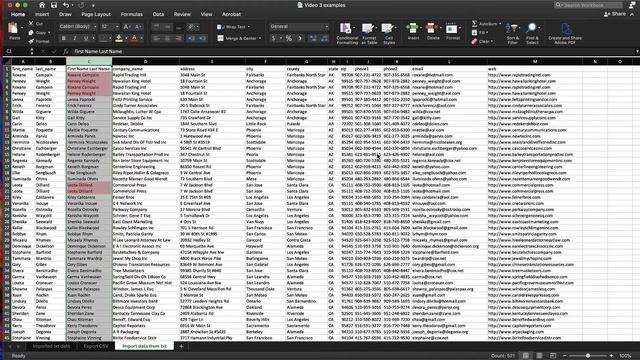Image resolution: width=640 pixels, height=360 pixels.
Task: Click zoom out minus button
Action: point(564,356)
